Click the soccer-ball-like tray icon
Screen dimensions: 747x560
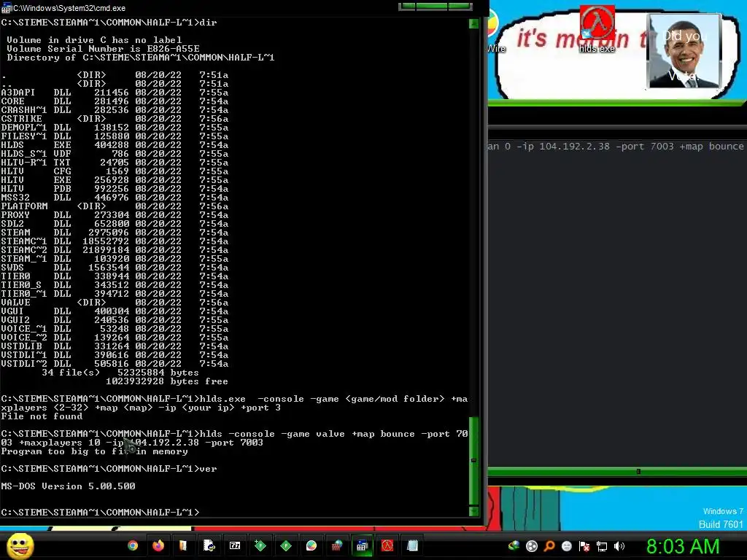coord(532,546)
